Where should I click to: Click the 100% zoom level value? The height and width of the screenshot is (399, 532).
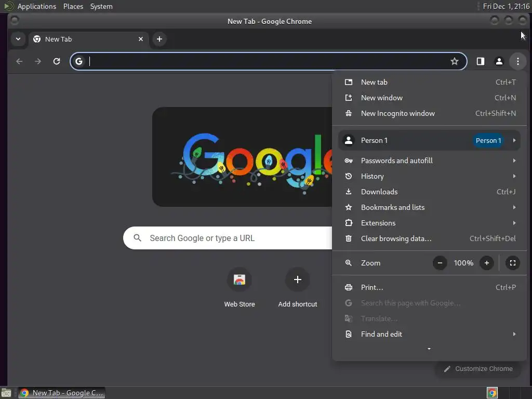pos(463,263)
